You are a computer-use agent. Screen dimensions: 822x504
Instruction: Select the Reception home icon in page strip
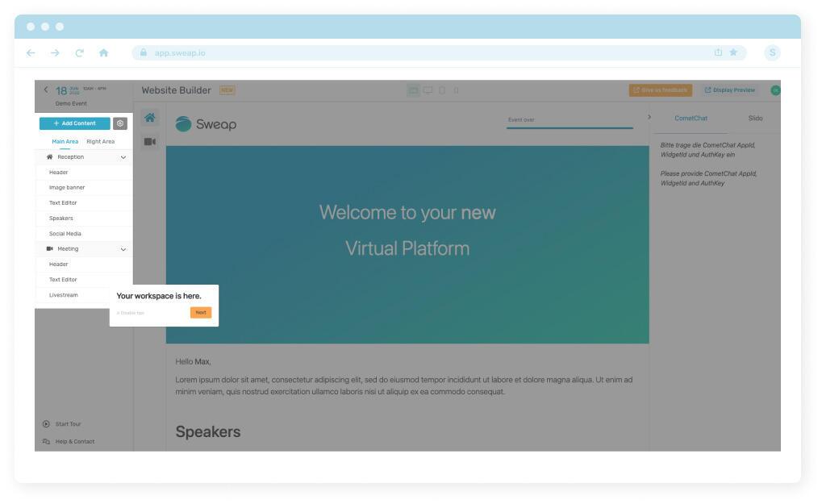[x=150, y=119]
